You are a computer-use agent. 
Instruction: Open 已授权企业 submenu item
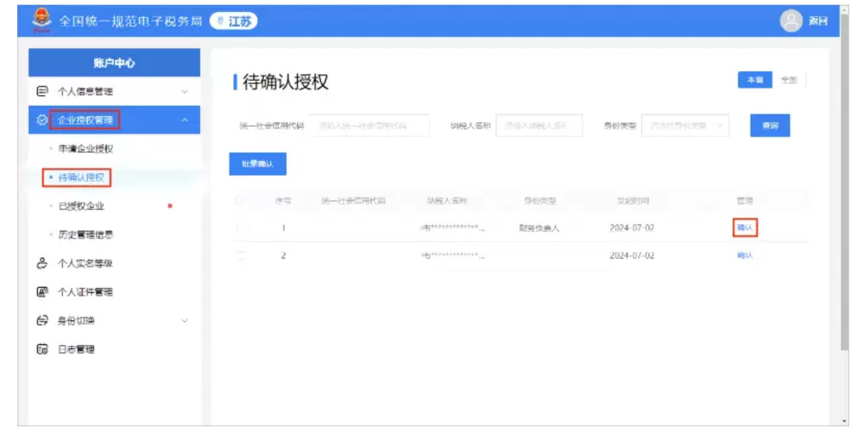point(81,206)
